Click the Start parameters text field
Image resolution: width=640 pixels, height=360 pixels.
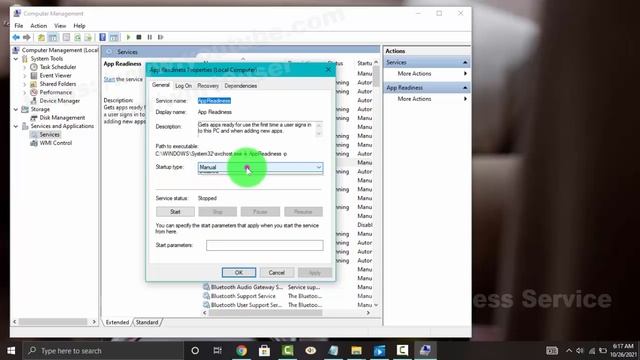[x=264, y=245]
